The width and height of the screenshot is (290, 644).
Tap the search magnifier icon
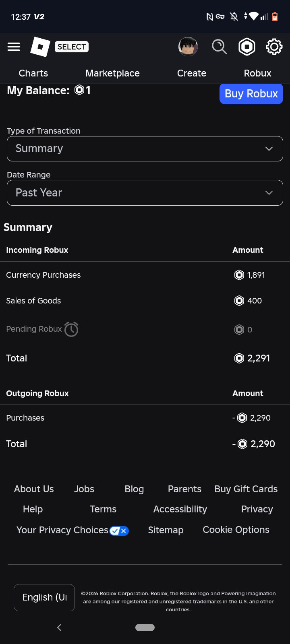coord(220,47)
